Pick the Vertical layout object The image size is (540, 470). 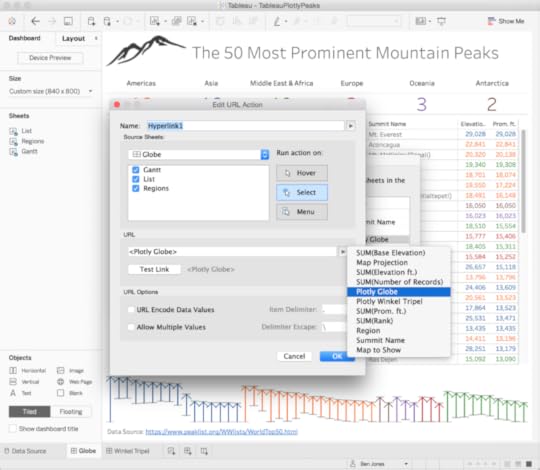(24, 382)
